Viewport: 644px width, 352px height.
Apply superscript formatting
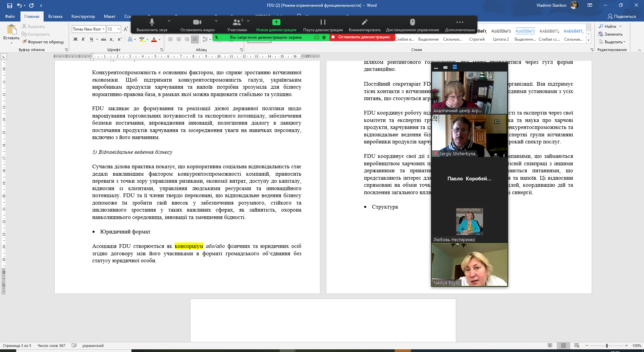(120, 39)
